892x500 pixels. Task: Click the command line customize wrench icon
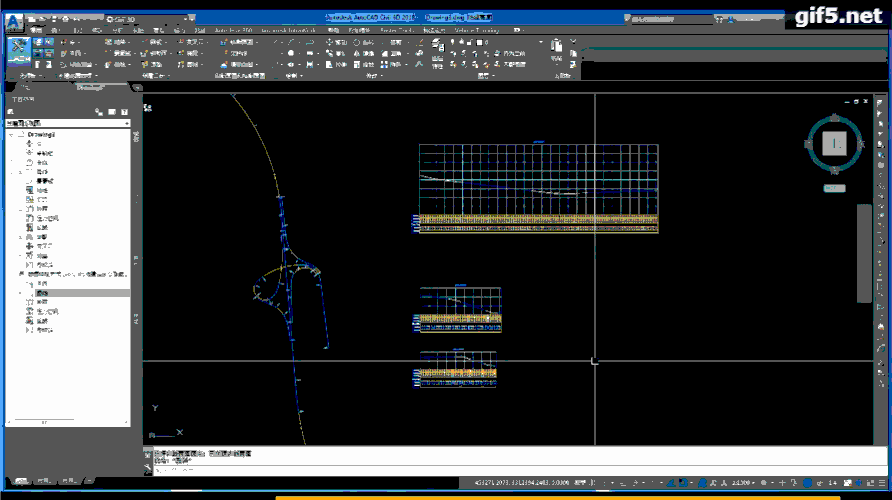pyautogui.click(x=148, y=468)
